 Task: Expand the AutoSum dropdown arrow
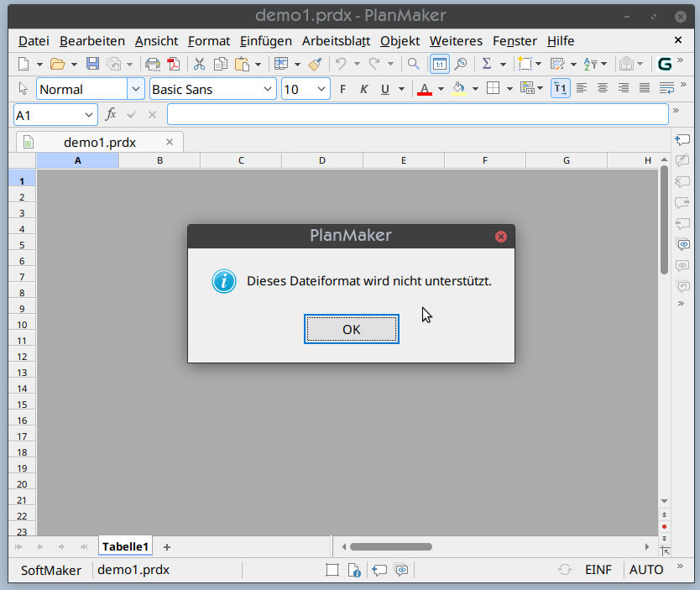pos(503,65)
